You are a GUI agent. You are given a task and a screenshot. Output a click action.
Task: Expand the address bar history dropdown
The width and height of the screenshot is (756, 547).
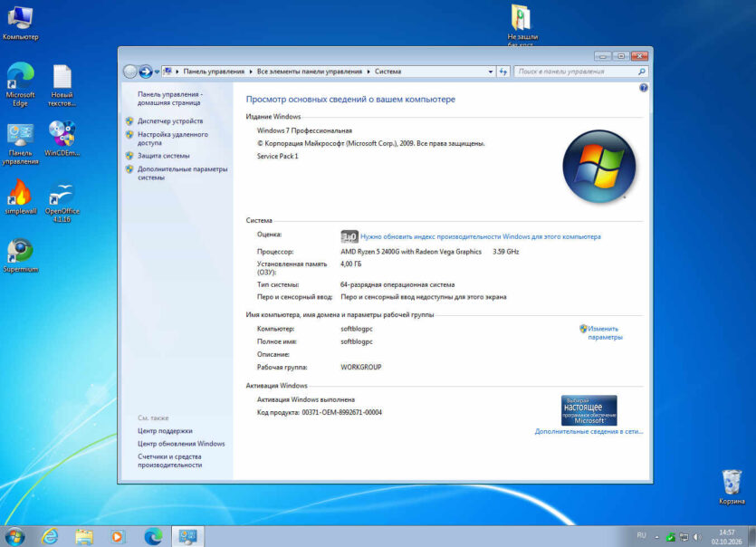491,72
